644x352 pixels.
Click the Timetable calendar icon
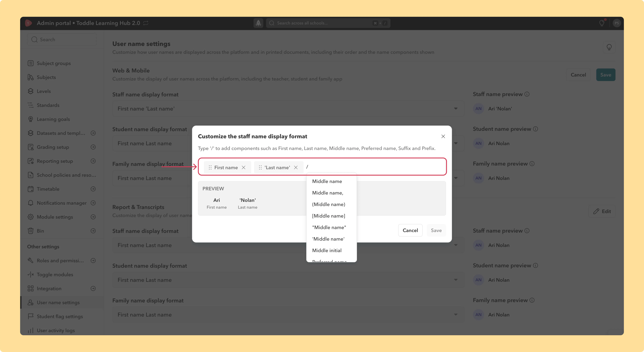31,189
